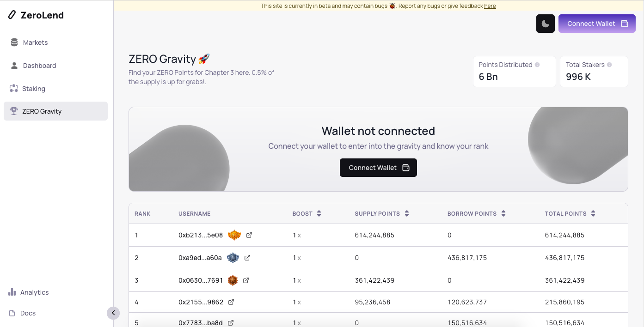Collapse the sidebar with the chevron button
The image size is (644, 327).
pos(113,313)
